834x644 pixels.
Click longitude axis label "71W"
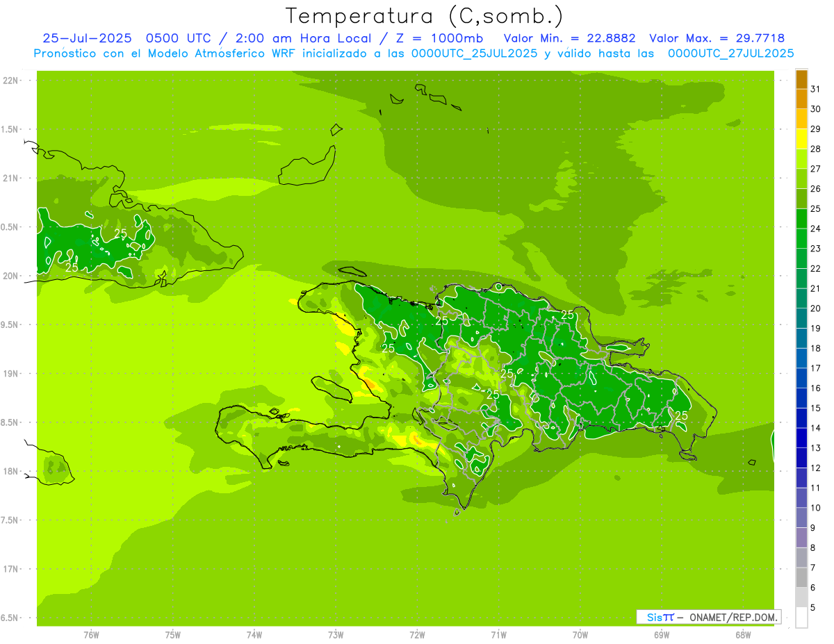pyautogui.click(x=498, y=635)
